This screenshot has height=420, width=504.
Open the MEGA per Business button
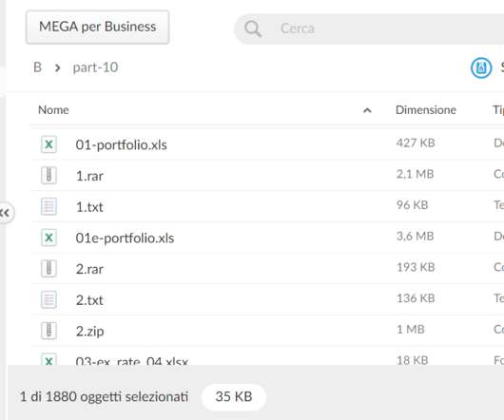click(x=97, y=27)
